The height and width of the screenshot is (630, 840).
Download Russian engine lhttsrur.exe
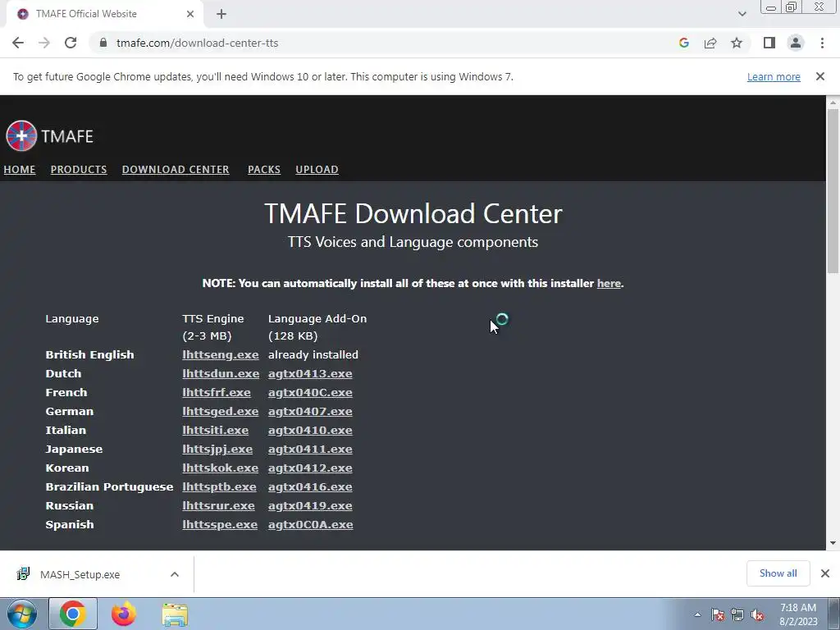pyautogui.click(x=218, y=505)
